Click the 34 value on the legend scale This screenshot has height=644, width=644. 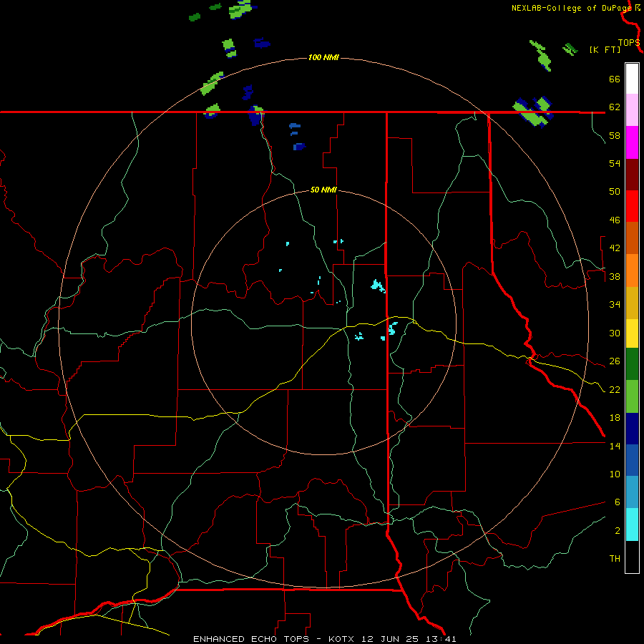click(615, 305)
